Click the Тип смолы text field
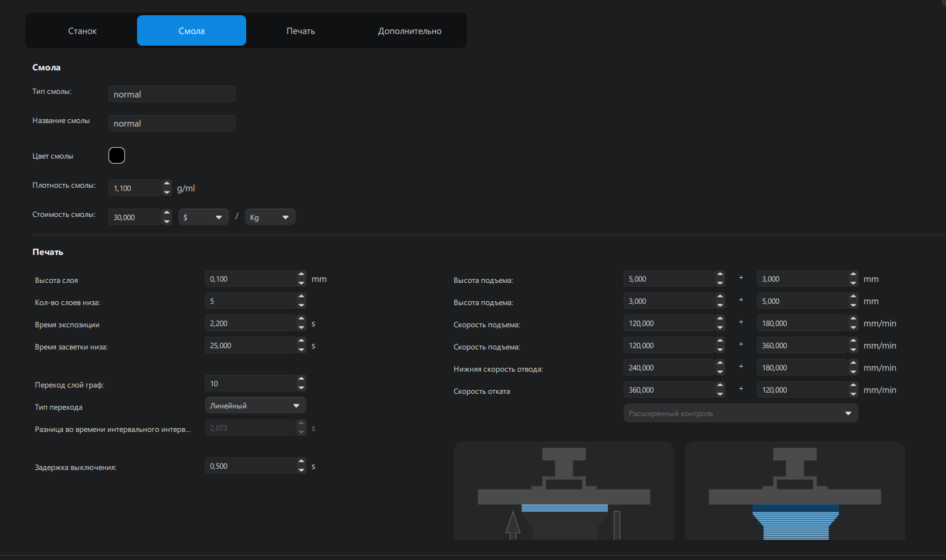Viewport: 946px width, 560px height. pos(171,94)
